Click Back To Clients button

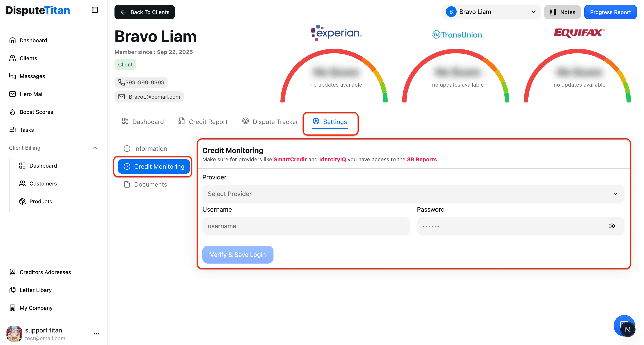(x=144, y=12)
